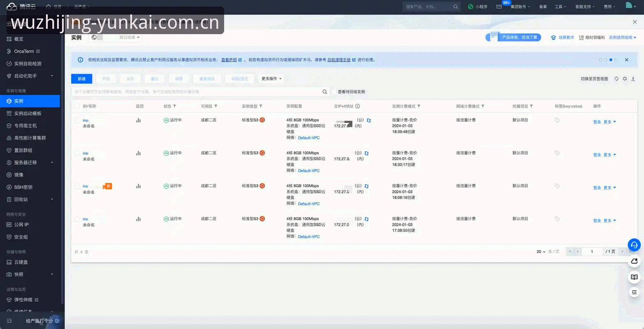
Task: Open the message center mail icon
Action: (x=499, y=7)
